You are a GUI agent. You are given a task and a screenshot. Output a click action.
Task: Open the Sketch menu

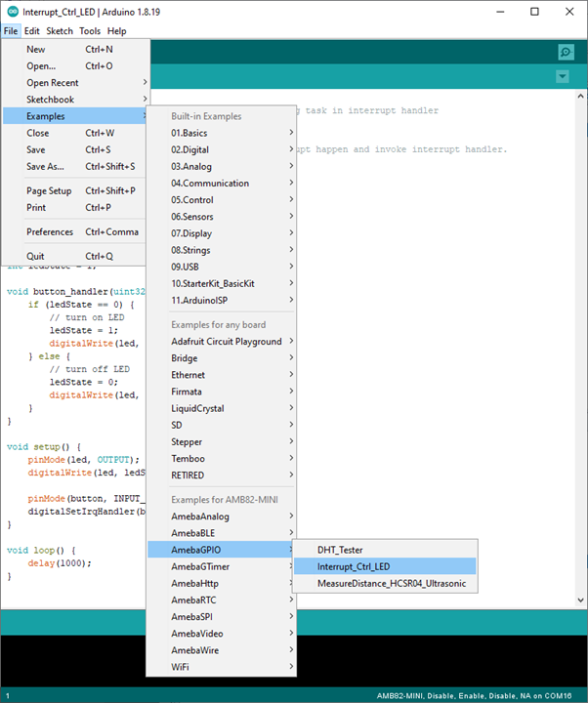pos(60,31)
